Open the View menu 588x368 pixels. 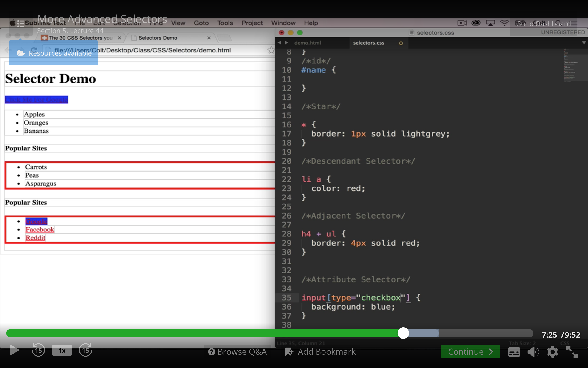(x=178, y=23)
